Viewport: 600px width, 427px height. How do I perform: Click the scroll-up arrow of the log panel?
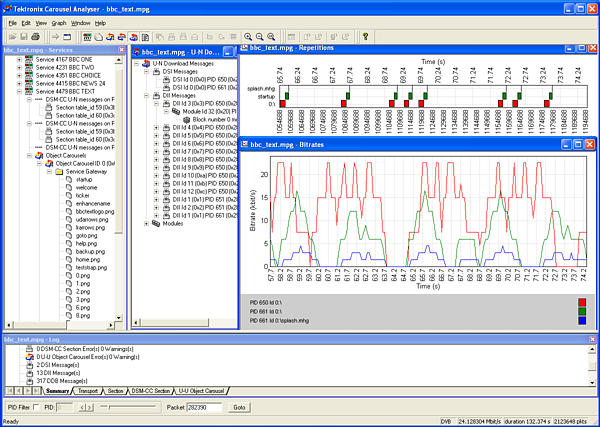click(x=592, y=349)
